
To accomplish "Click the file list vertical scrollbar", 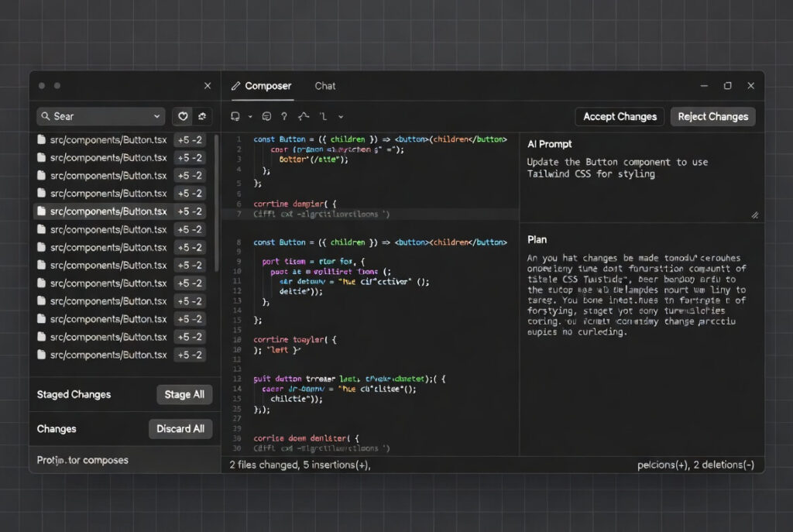I will [x=217, y=202].
